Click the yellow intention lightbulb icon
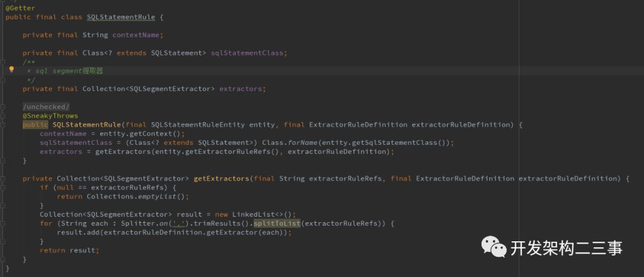This screenshot has width=644, height=277. 11,69
